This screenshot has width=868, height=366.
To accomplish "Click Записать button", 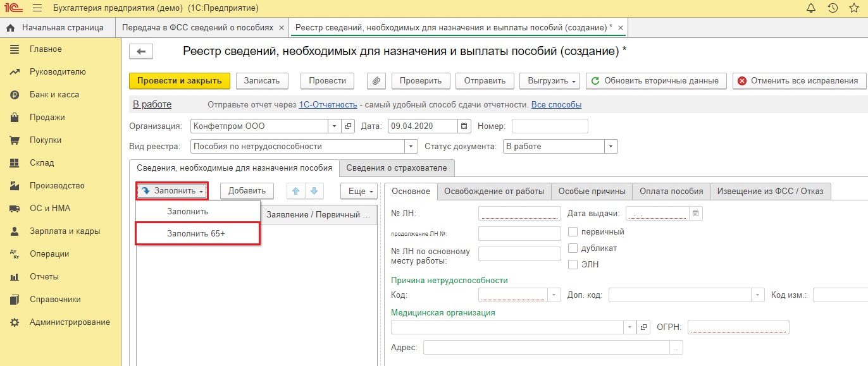I will 262,81.
